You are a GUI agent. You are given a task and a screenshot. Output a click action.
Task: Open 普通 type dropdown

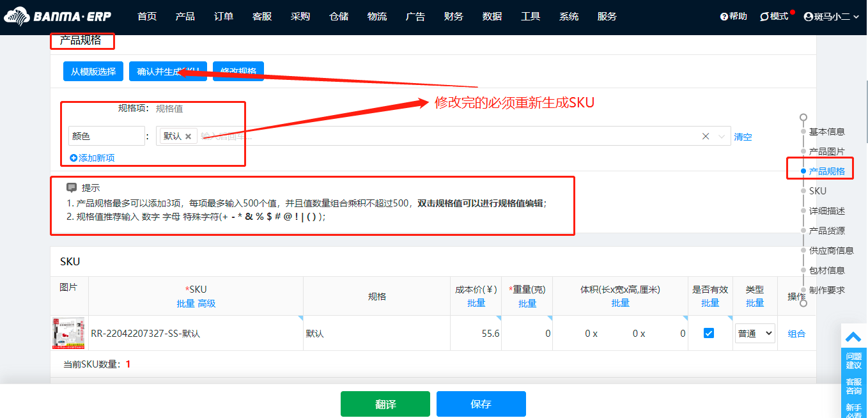tap(755, 333)
